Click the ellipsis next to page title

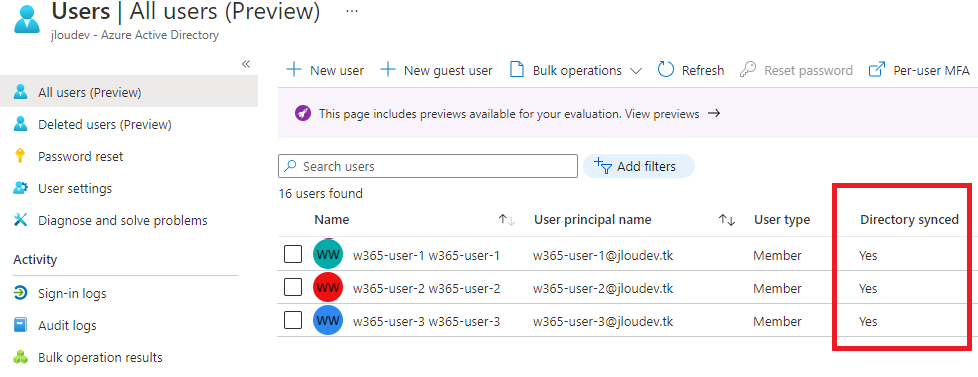point(352,11)
